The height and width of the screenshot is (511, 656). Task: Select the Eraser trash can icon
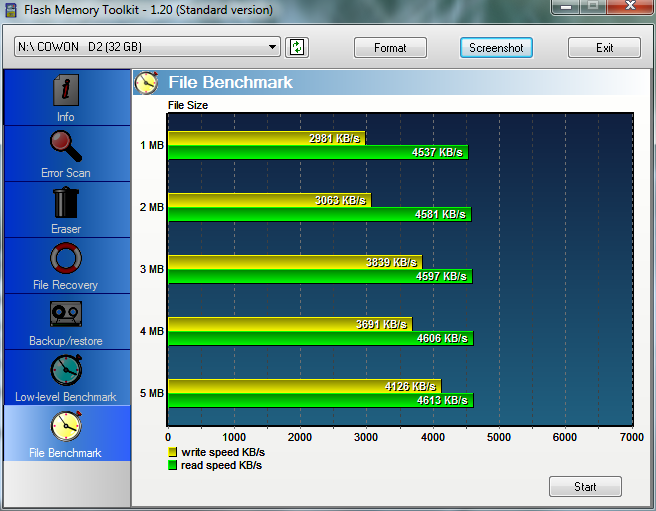click(x=66, y=203)
